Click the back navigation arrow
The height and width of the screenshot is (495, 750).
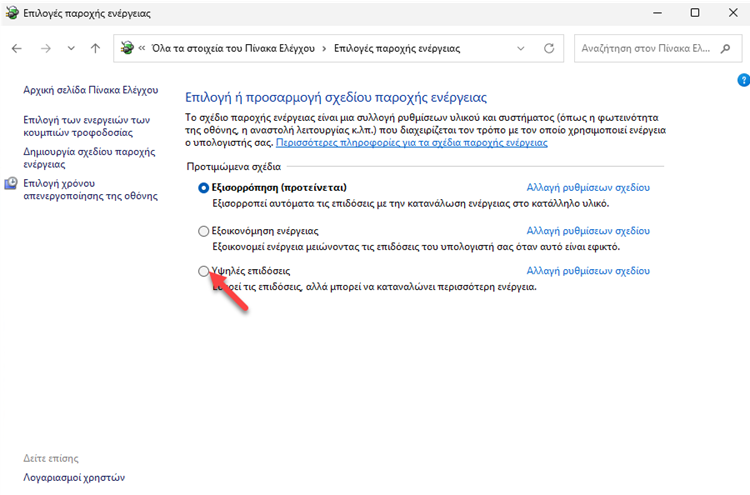point(17,48)
